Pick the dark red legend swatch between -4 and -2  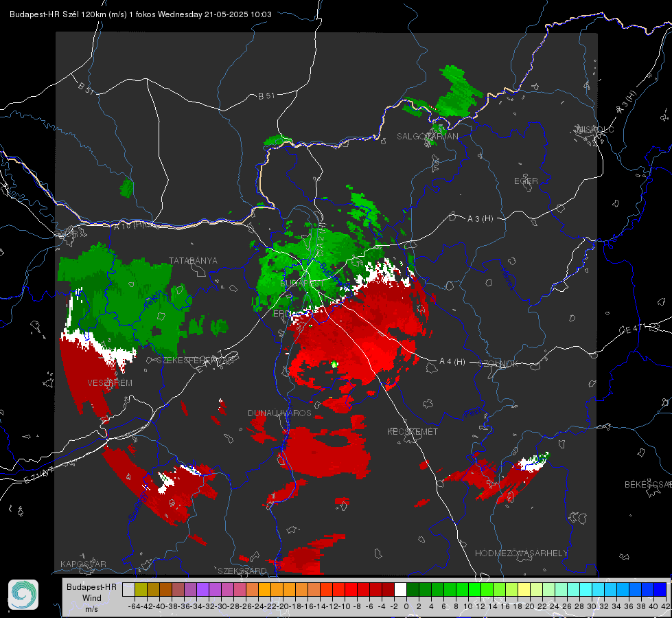(x=388, y=589)
